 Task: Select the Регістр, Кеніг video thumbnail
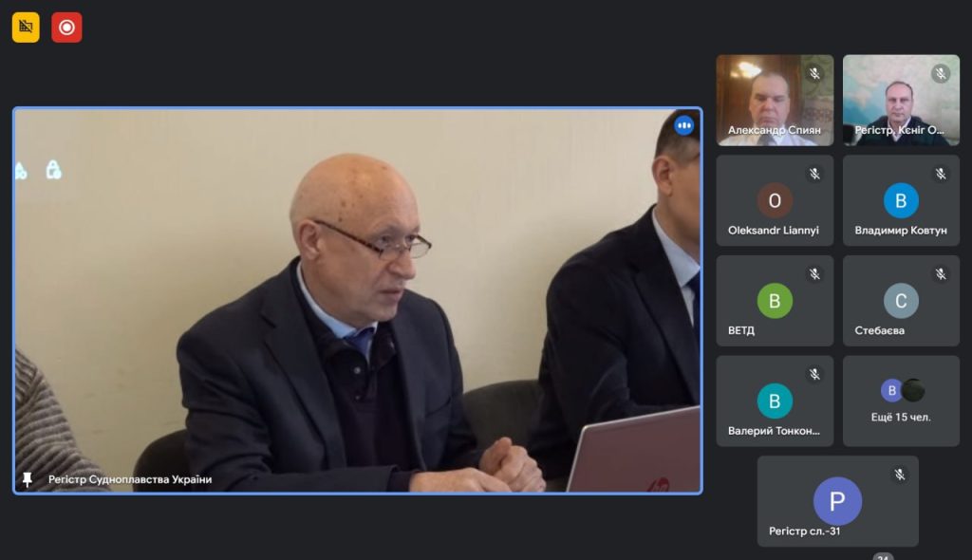coord(901,100)
